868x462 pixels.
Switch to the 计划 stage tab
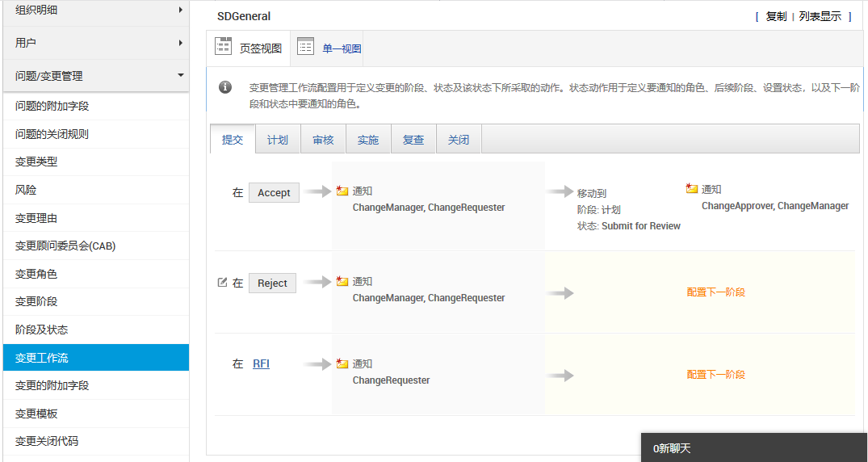(x=278, y=140)
